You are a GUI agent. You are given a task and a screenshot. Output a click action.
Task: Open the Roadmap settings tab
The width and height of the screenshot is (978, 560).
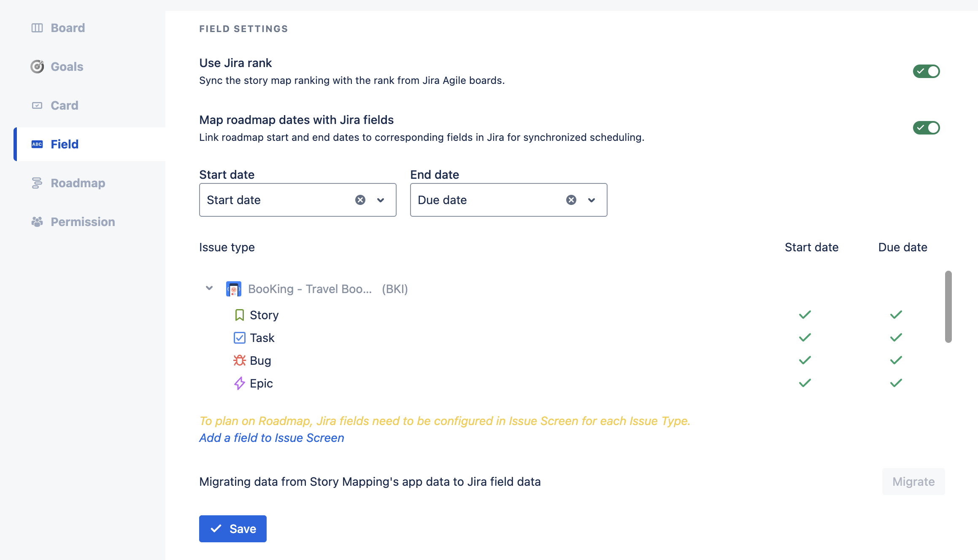pos(78,183)
